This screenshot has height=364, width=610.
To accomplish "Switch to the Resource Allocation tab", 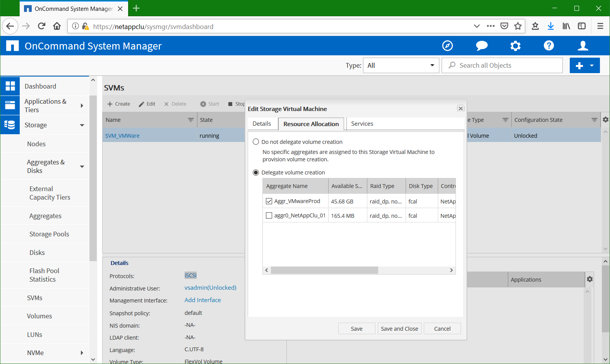I will coord(311,124).
